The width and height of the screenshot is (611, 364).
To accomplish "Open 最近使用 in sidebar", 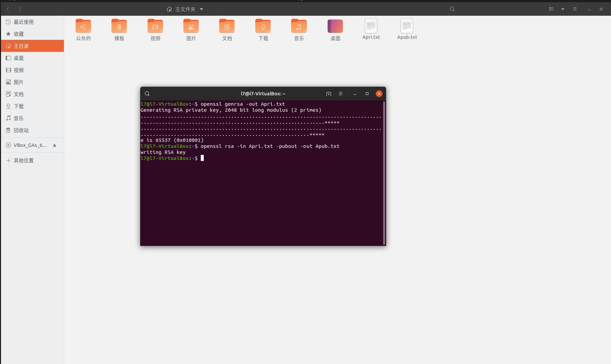I will [x=32, y=22].
